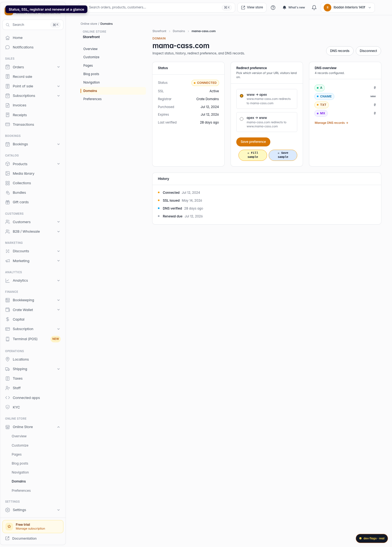Click the Settings gear icon in sidebar

point(8,510)
